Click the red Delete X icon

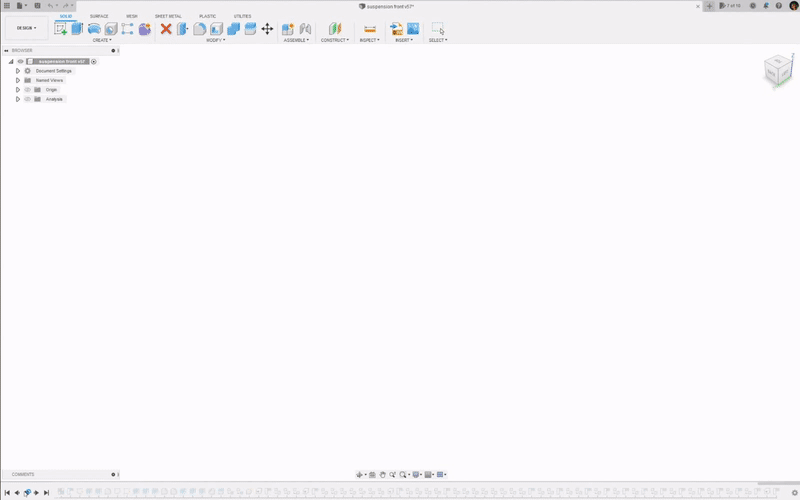(166, 29)
